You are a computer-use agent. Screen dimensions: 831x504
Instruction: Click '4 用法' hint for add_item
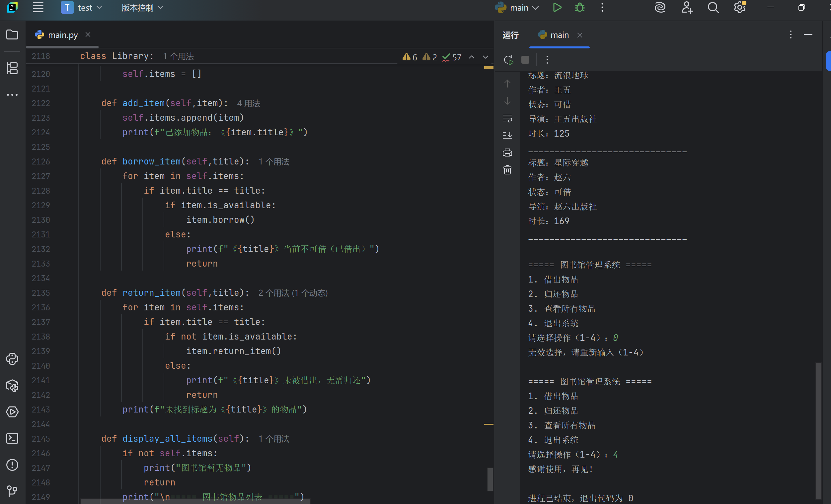249,103
